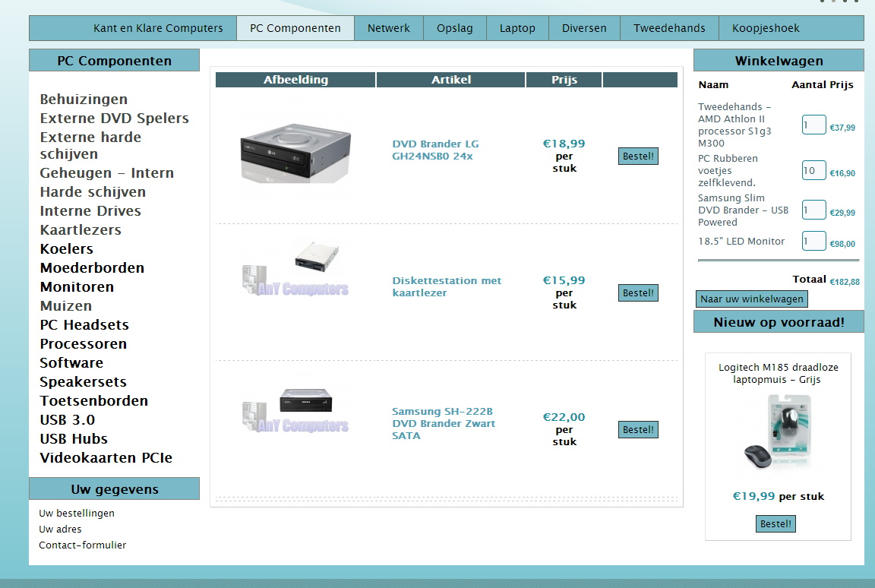Order Samsung SH-222B with Bestel!
The height and width of the screenshot is (588, 875).
[x=638, y=429]
